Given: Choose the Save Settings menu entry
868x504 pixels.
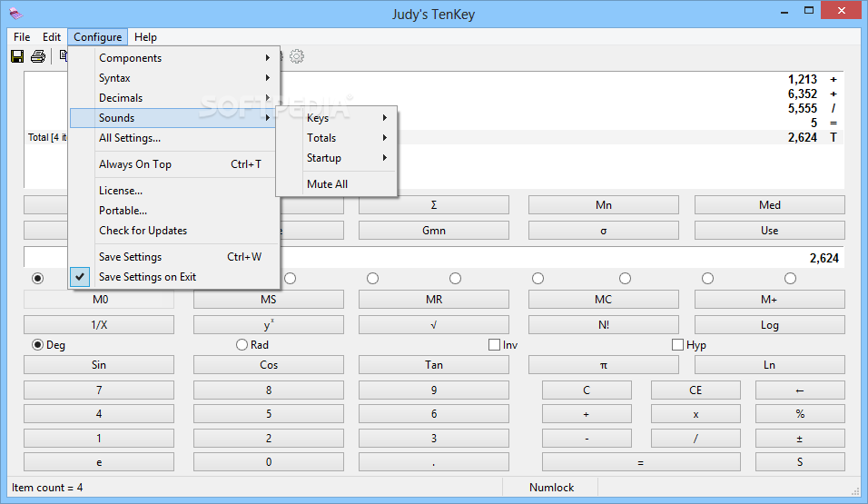Looking at the screenshot, I should click(x=174, y=257).
